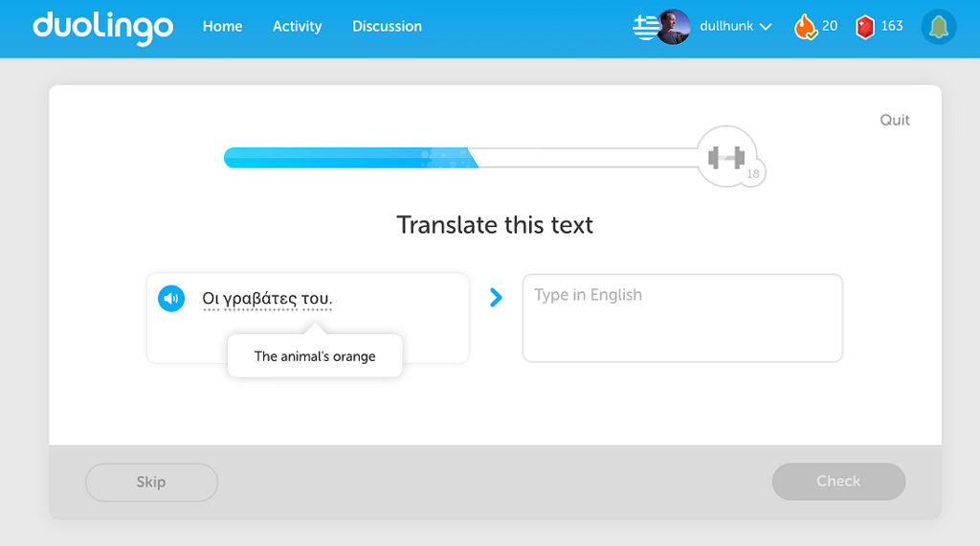
Task: Open the Discussion section
Action: point(387,27)
